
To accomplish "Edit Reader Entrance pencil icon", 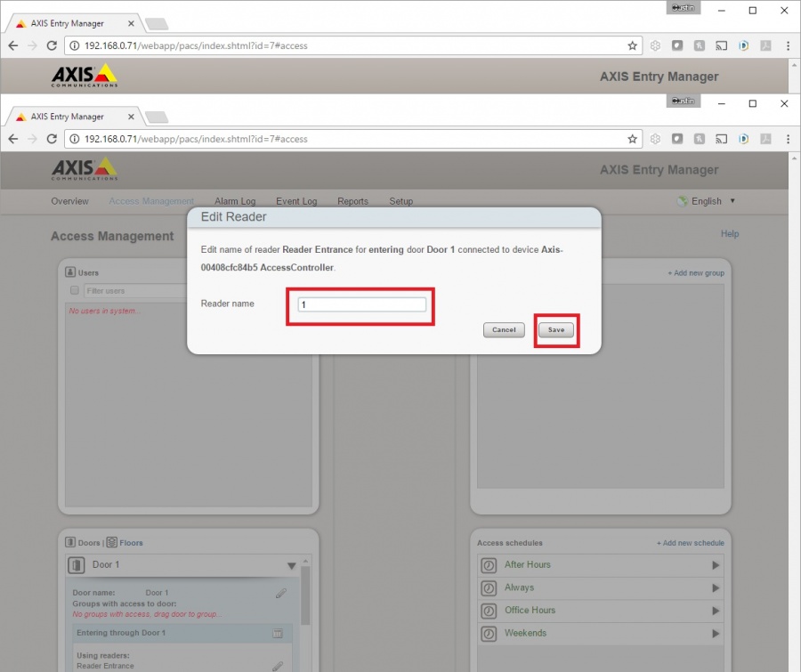I will tap(278, 666).
